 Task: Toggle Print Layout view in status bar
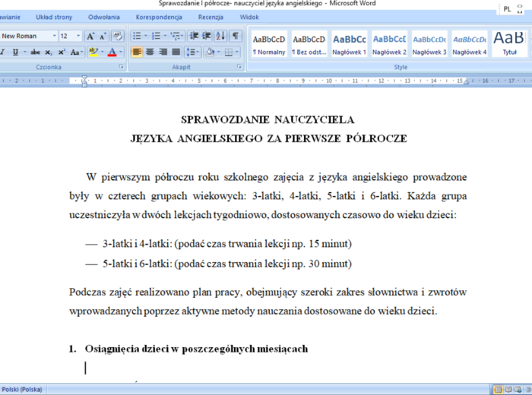pos(498,390)
